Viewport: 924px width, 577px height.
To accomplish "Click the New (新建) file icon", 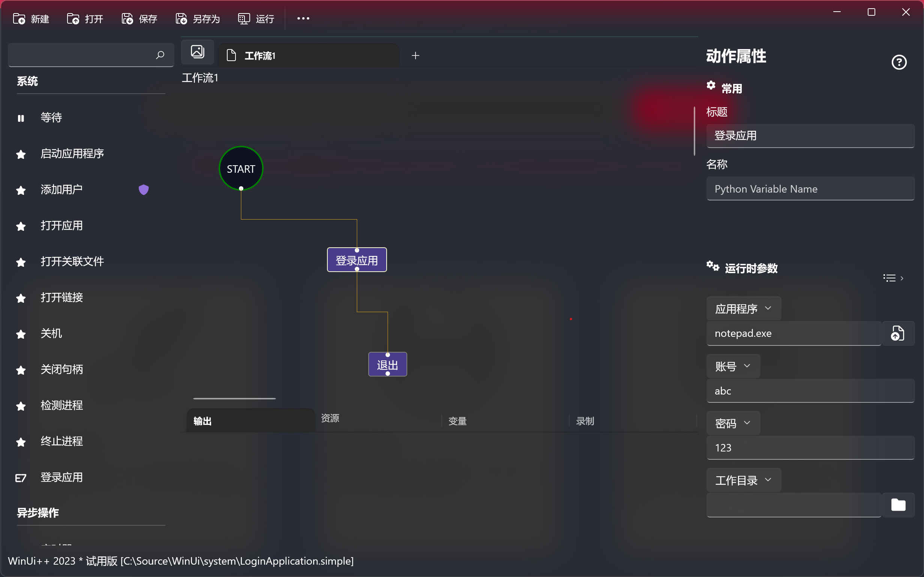I will click(19, 18).
